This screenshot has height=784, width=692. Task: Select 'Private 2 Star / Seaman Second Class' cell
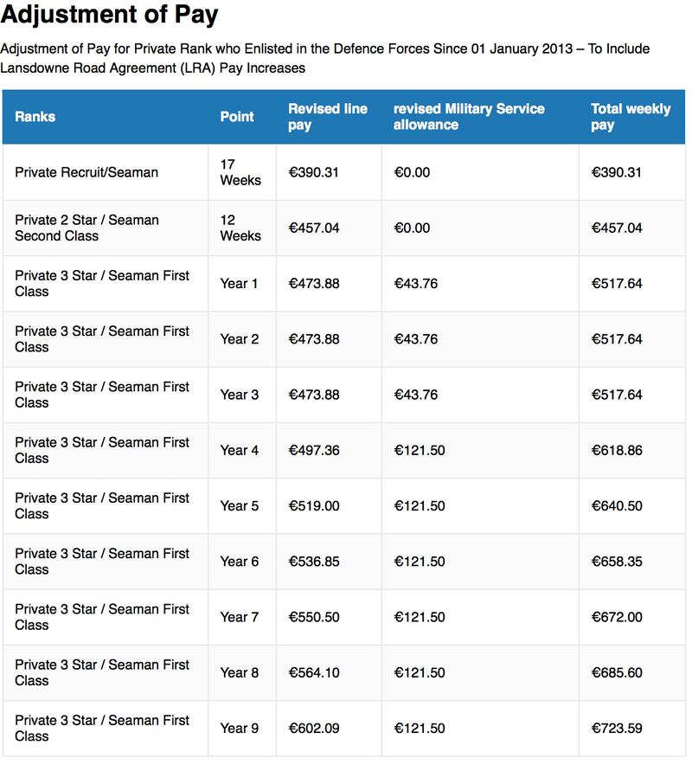[x=86, y=228]
